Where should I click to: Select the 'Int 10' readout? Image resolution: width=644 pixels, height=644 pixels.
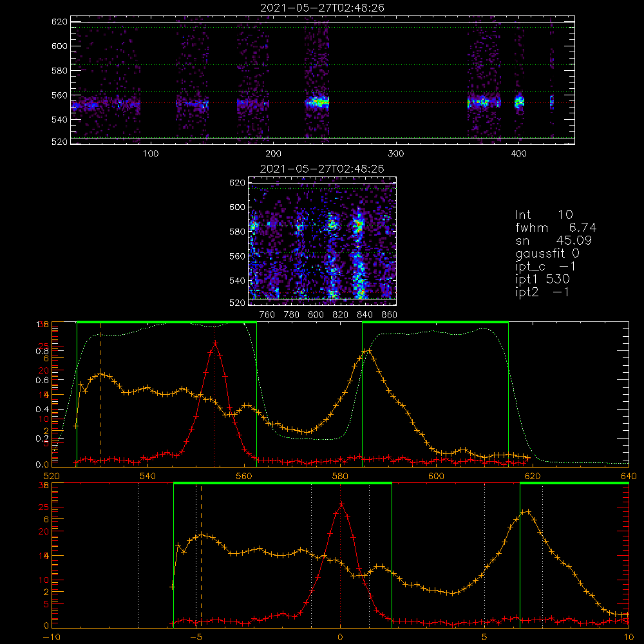click(544, 214)
